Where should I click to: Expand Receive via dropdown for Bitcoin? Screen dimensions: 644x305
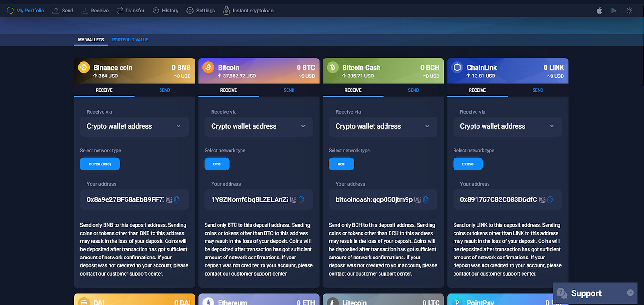point(259,126)
